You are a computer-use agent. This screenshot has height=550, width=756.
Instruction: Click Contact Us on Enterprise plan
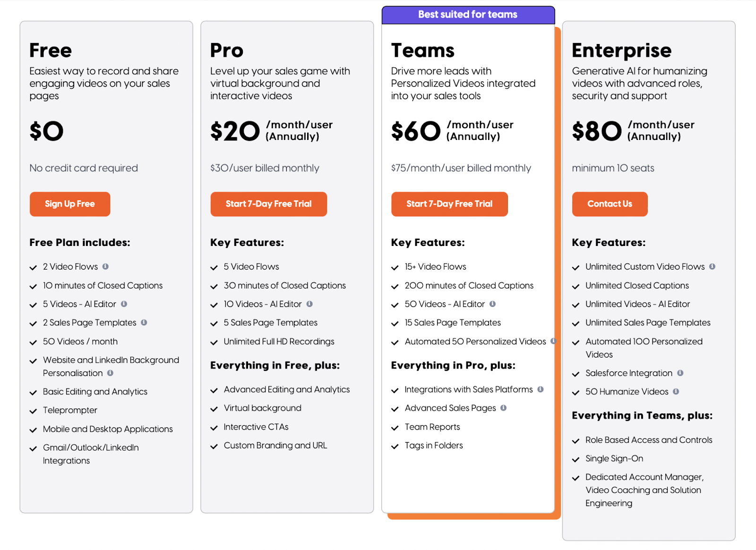(x=610, y=204)
